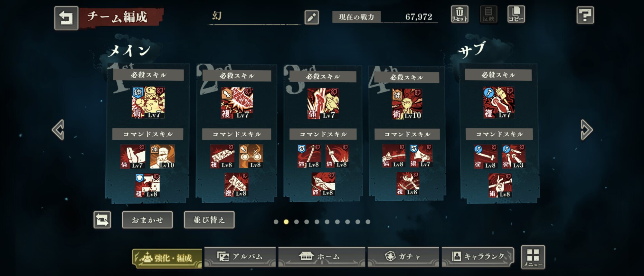Click the コピー copy icon
Image resolution: width=644 pixels, height=276 pixels.
click(x=516, y=14)
